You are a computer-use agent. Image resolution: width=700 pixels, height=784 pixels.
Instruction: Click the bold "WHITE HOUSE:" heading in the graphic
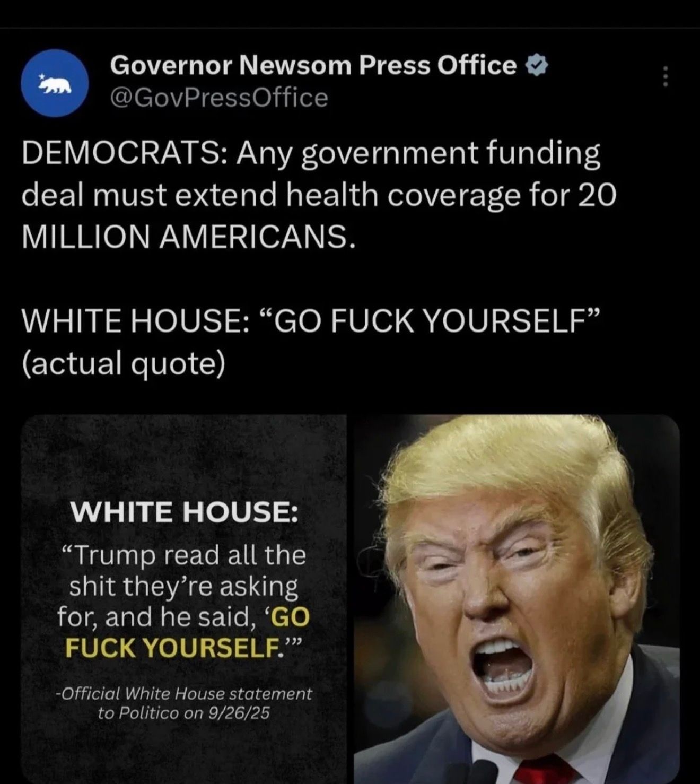tap(184, 512)
